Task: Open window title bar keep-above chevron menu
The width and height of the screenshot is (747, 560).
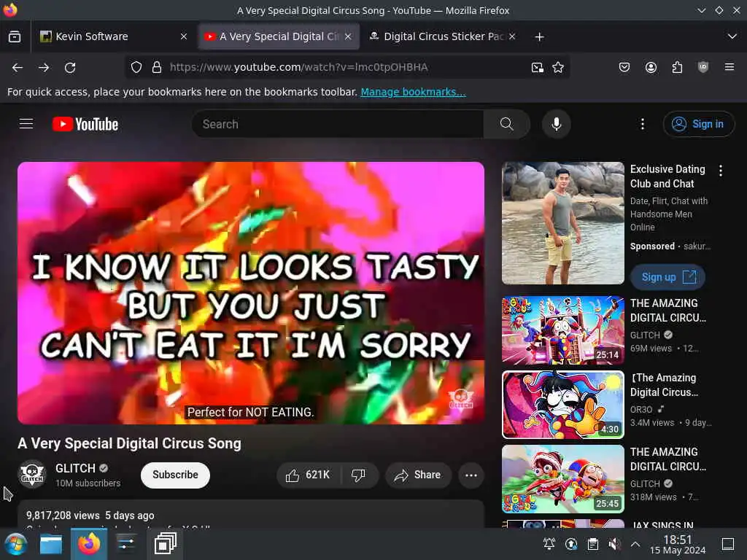Action: click(701, 10)
